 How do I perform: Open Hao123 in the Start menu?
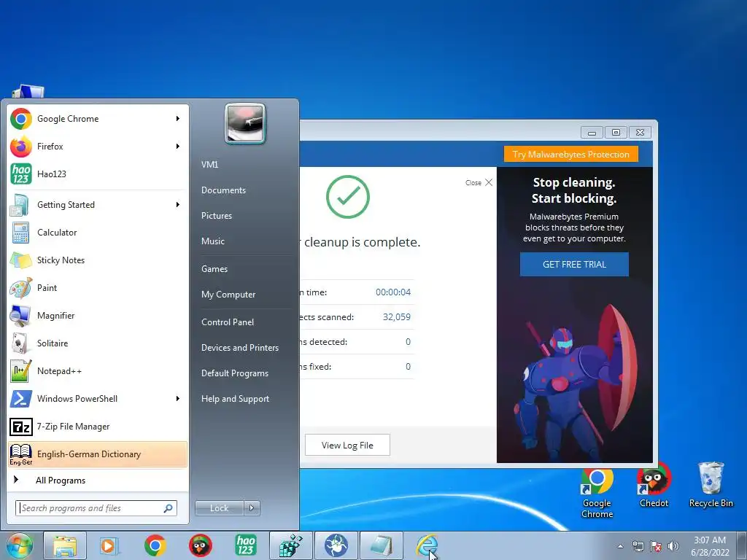98,174
